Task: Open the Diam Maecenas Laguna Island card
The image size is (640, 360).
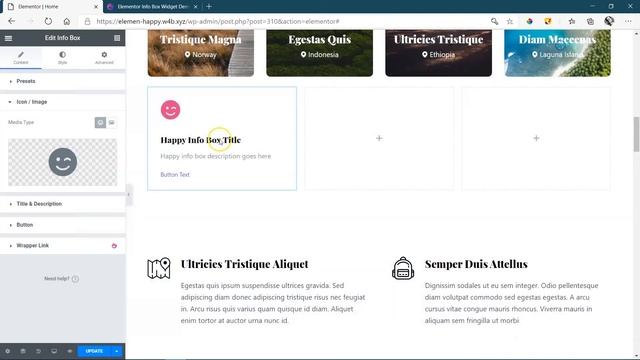Action: click(x=558, y=53)
